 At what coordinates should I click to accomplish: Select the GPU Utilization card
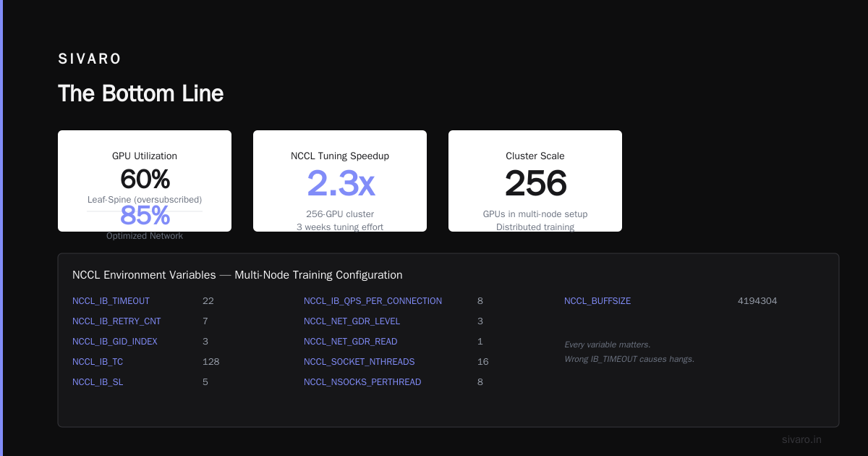(x=145, y=181)
